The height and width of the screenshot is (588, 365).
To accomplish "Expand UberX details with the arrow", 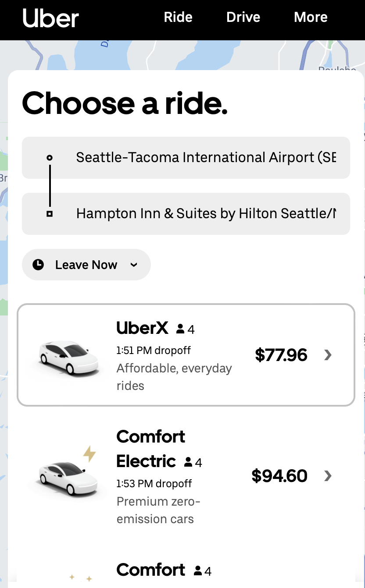I will pos(328,355).
